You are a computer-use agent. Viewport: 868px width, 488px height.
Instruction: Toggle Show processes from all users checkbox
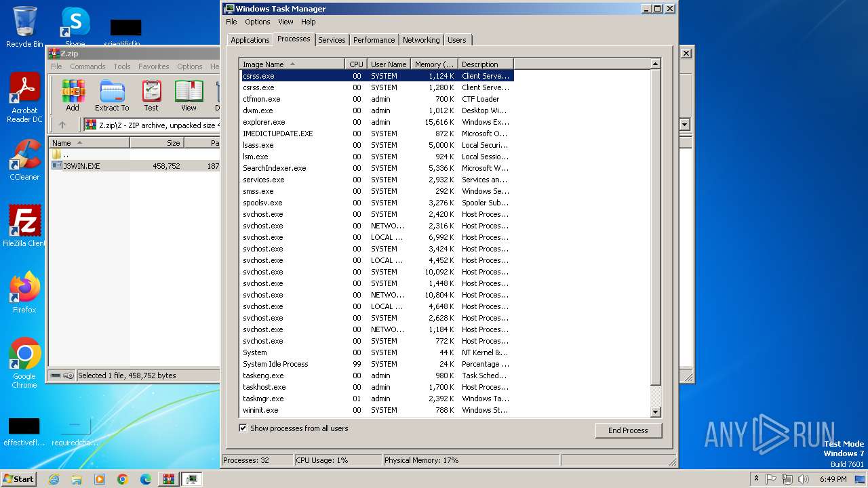tap(243, 428)
